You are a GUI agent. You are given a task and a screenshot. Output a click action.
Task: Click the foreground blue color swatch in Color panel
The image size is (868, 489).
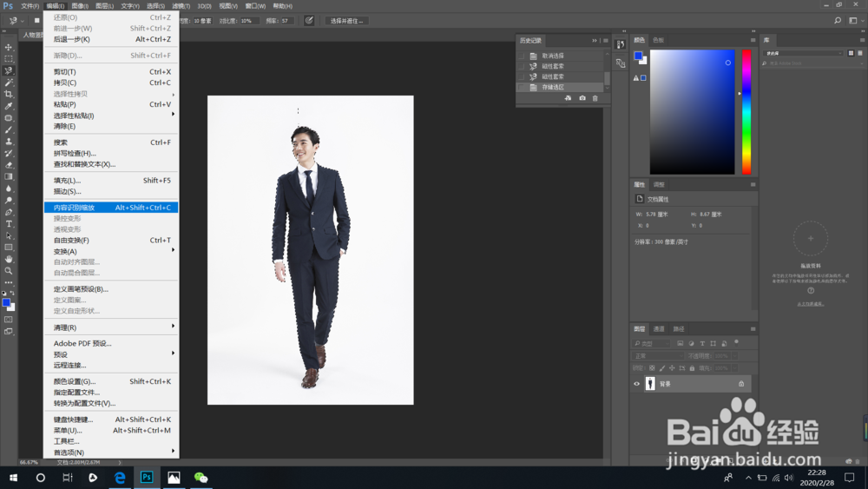point(638,56)
